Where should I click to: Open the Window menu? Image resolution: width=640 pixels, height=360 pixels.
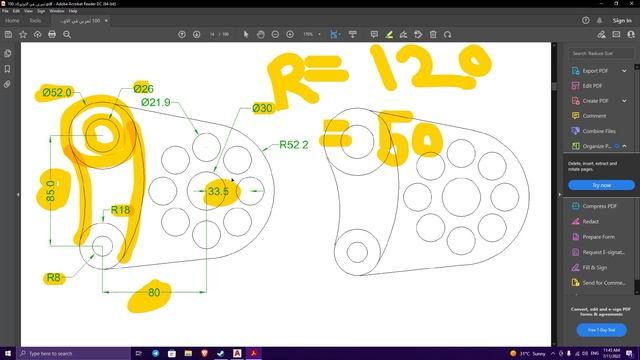(57, 11)
